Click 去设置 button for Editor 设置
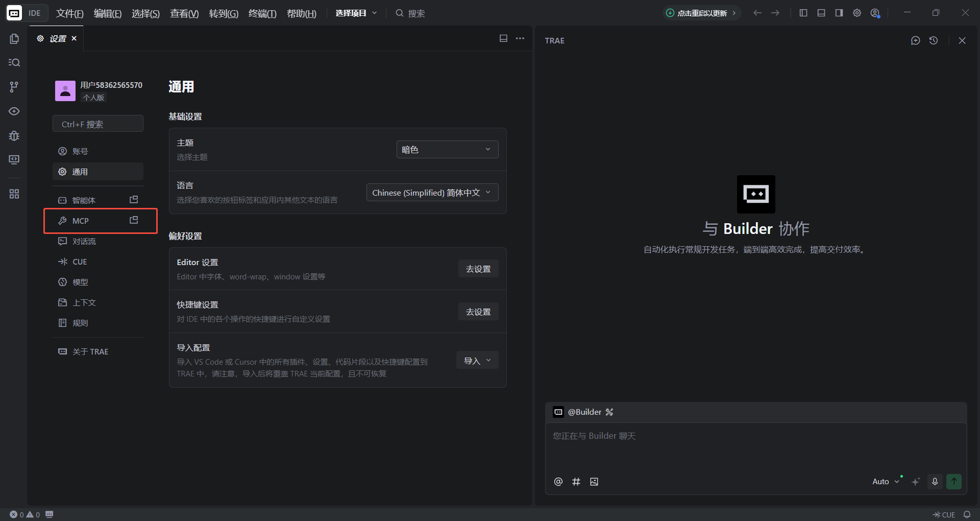 pyautogui.click(x=478, y=269)
